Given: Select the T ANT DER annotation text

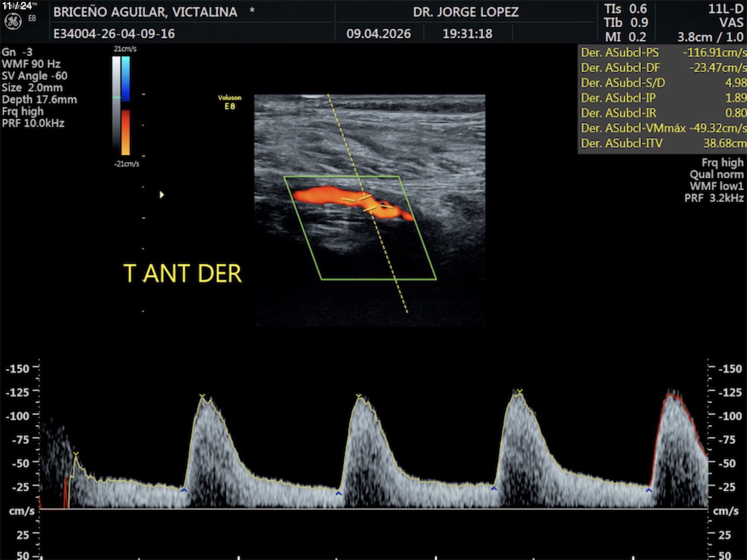Looking at the screenshot, I should pyautogui.click(x=183, y=274).
